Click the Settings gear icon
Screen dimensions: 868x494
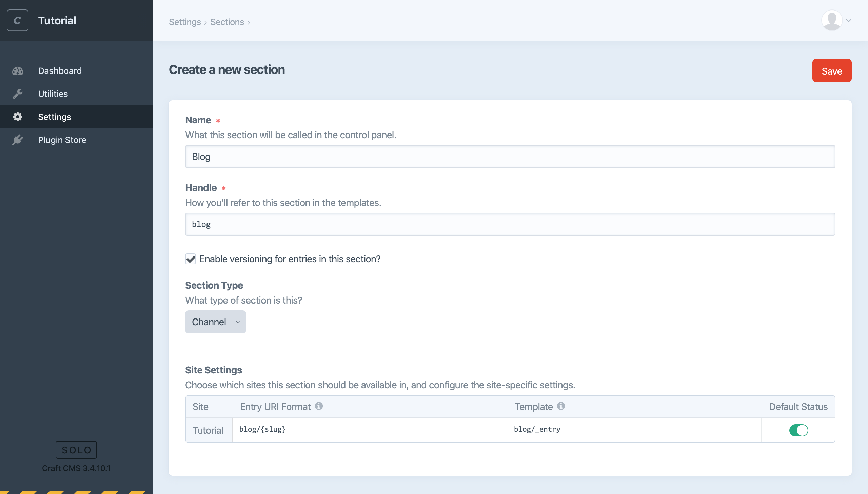pyautogui.click(x=18, y=116)
